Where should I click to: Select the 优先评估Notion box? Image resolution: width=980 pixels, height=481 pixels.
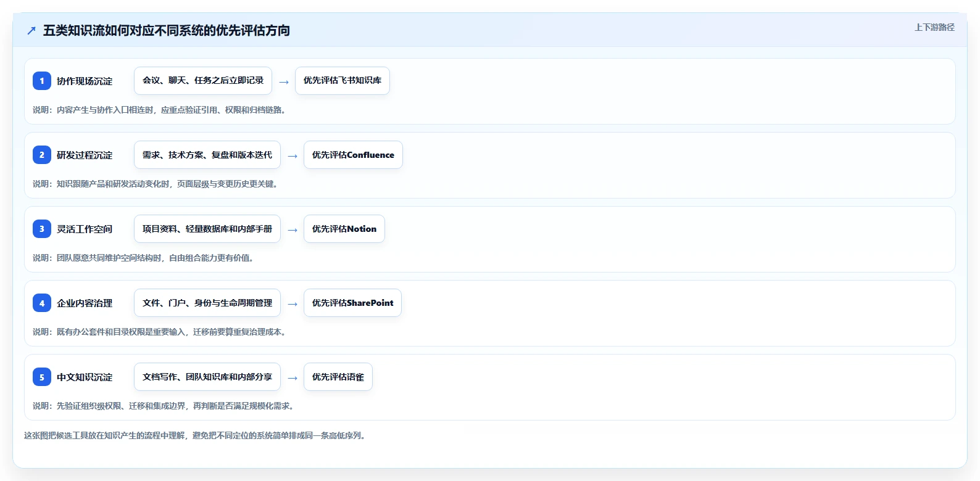click(x=344, y=229)
